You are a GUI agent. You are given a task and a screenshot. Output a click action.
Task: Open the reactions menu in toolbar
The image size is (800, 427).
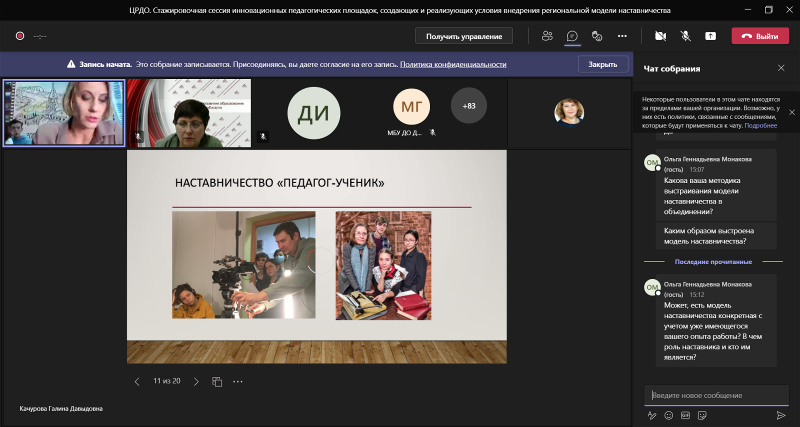click(597, 35)
